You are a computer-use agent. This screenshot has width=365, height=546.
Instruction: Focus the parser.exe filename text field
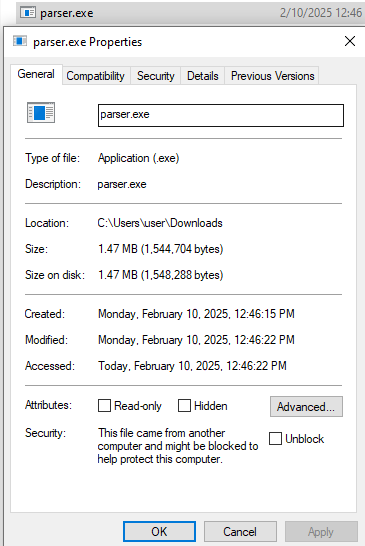(221, 115)
